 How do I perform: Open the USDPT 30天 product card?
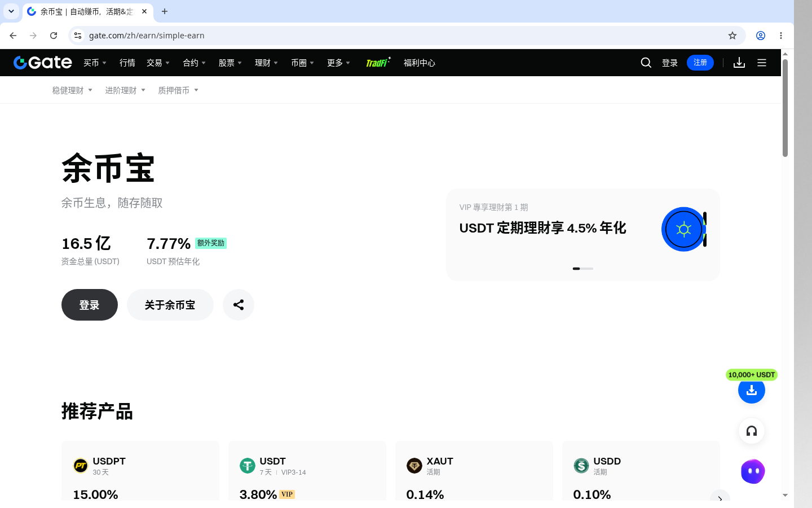coord(140,471)
